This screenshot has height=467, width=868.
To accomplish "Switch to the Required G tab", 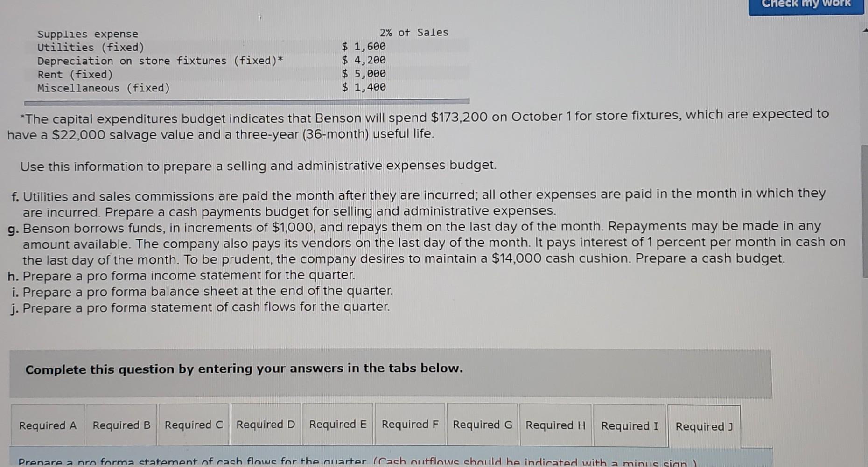I will point(483,425).
